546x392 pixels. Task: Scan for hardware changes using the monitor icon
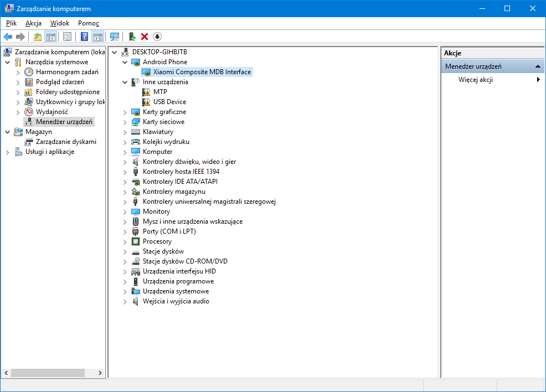(115, 37)
